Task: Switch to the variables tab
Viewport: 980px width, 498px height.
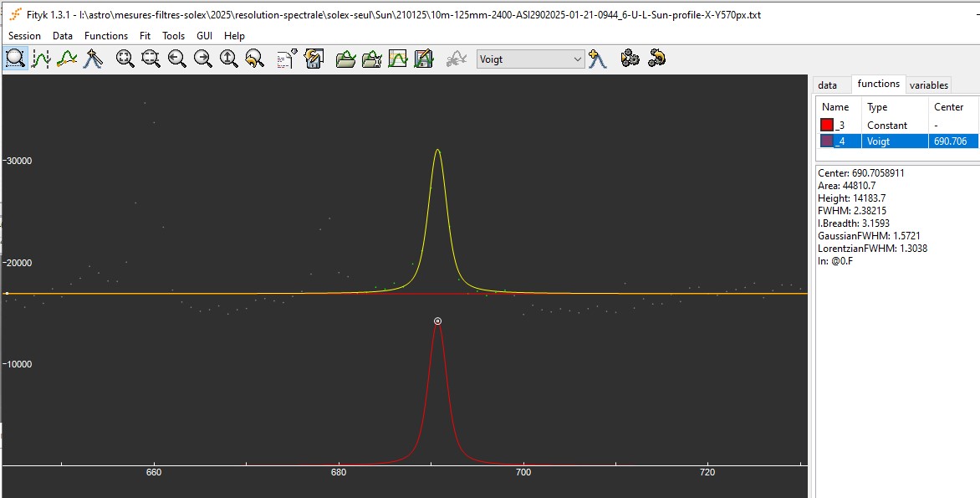Action: [x=929, y=85]
